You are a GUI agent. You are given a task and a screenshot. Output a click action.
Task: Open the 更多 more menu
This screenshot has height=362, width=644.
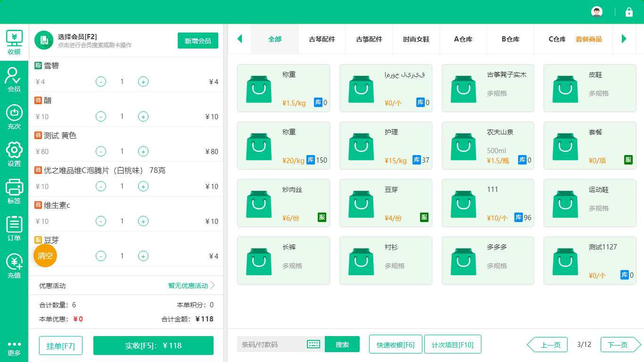coord(14,349)
